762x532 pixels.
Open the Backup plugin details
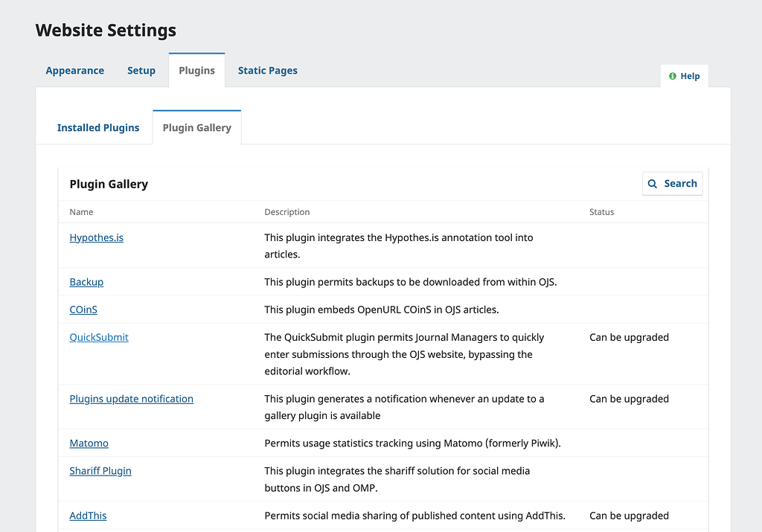[86, 282]
